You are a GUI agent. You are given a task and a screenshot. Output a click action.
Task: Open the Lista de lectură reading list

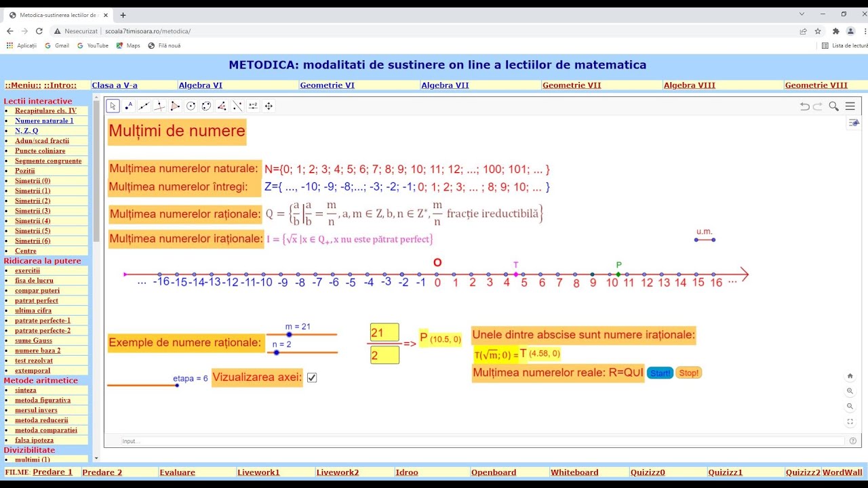point(845,45)
